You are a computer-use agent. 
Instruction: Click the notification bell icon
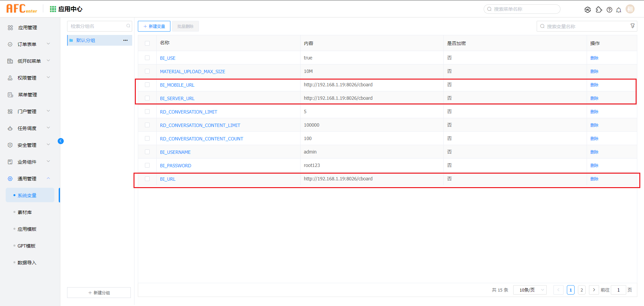click(x=619, y=10)
